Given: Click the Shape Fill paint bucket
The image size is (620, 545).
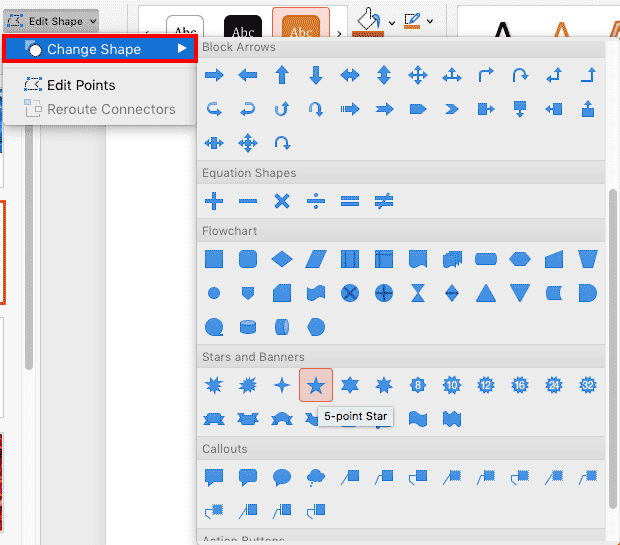Looking at the screenshot, I should [369, 22].
